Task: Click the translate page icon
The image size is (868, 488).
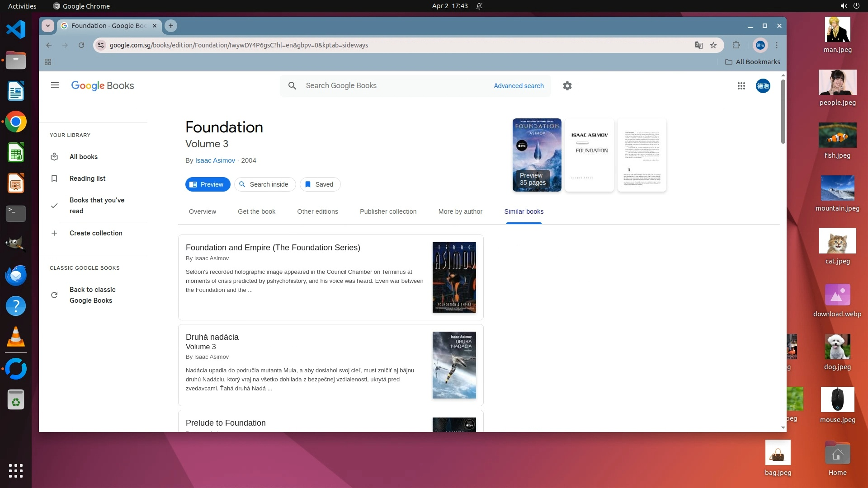Action: [698, 45]
